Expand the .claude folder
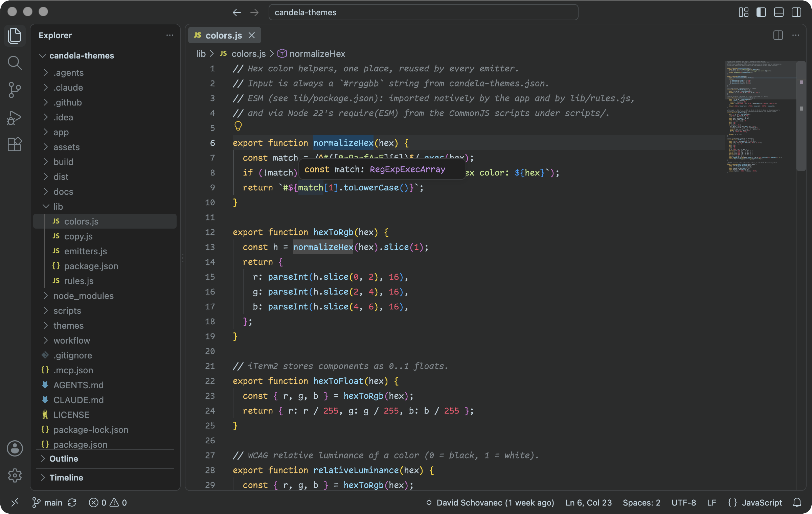Image resolution: width=812 pixels, height=514 pixels. (x=105, y=88)
